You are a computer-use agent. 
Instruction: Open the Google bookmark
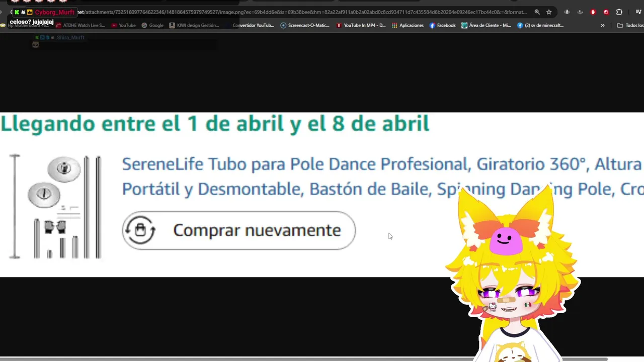tap(152, 25)
